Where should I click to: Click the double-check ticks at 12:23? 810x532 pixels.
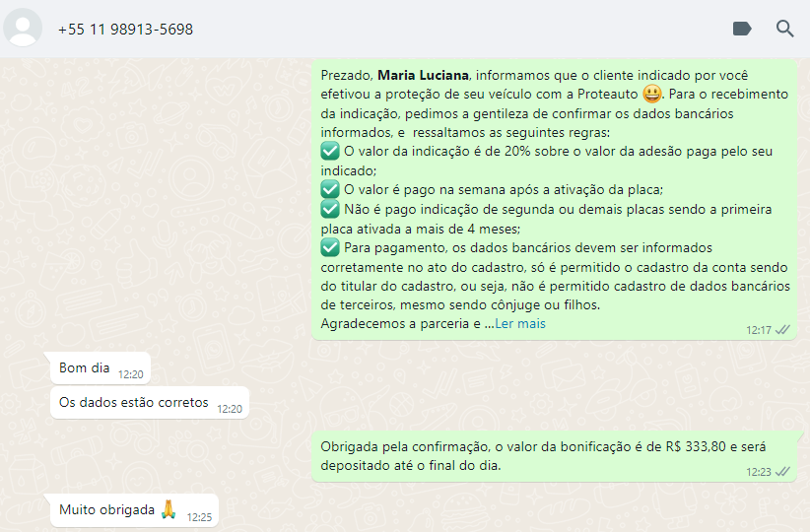point(783,472)
